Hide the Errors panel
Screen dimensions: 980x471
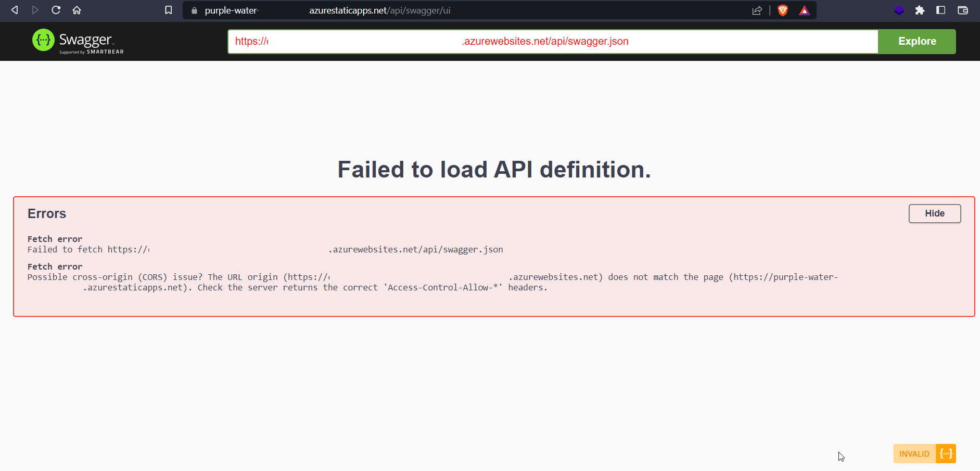pos(934,213)
